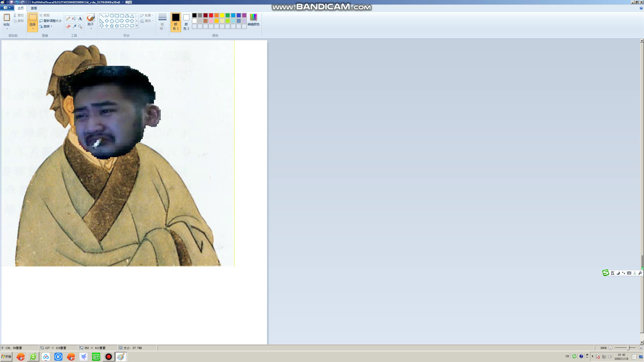Open the Paint file menu button
This screenshot has height=362, width=644.
point(7,8)
